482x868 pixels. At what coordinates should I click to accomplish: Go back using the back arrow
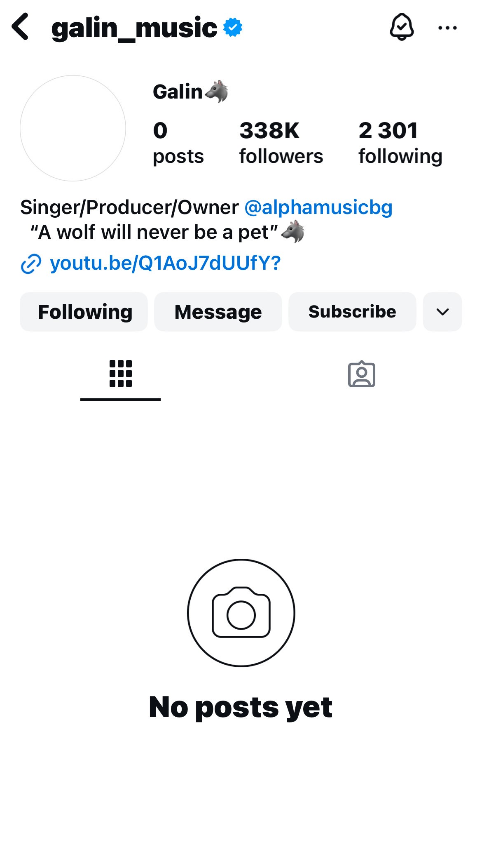(21, 27)
